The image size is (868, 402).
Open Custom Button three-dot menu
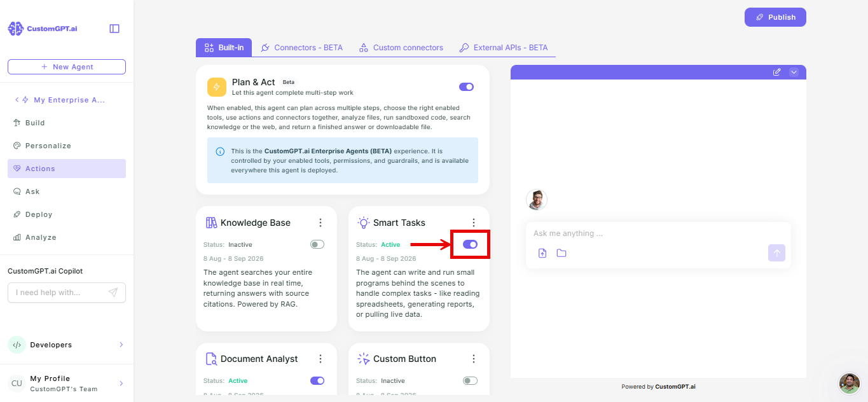tap(473, 359)
